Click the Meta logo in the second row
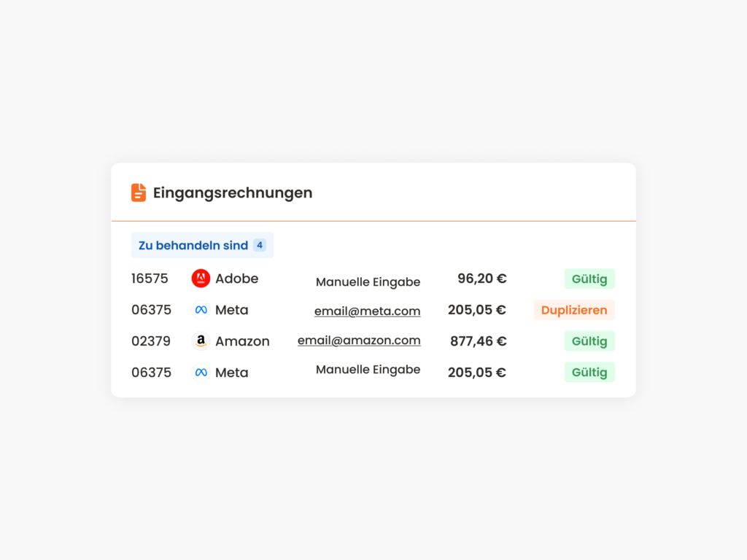The image size is (747, 560). [x=201, y=310]
